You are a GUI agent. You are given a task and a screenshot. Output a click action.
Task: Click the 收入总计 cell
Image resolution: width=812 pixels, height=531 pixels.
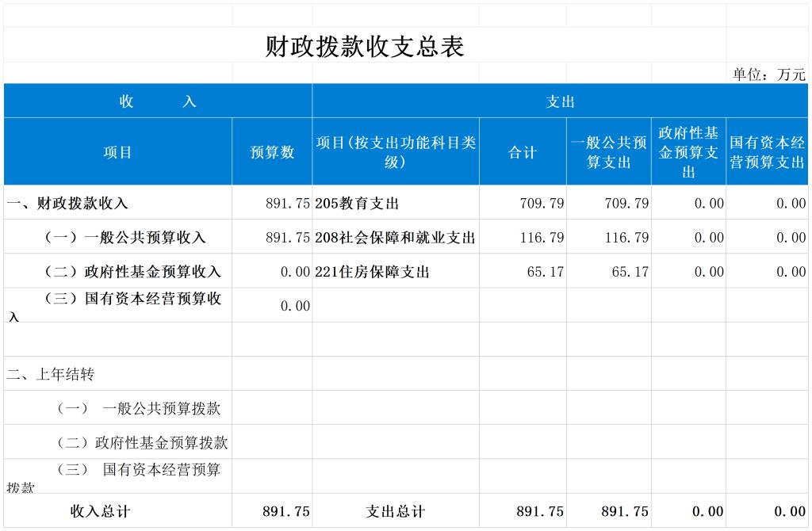click(x=101, y=512)
